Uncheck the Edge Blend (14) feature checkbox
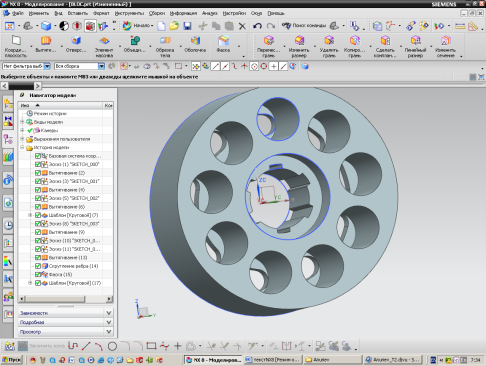 point(38,266)
